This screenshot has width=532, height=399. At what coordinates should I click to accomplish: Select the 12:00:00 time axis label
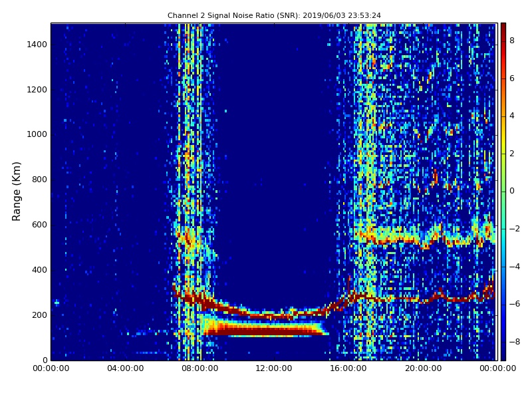click(274, 368)
